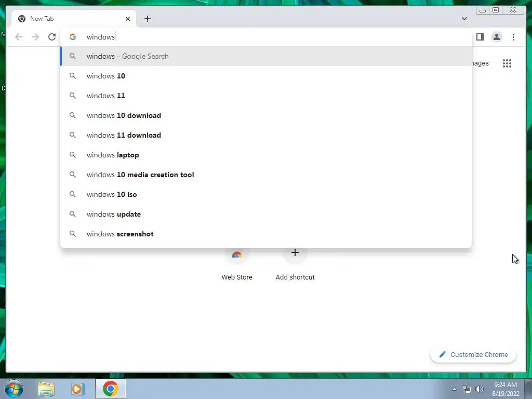Select the 'windows 10 iso' suggestion
The height and width of the screenshot is (399, 532).
267,194
